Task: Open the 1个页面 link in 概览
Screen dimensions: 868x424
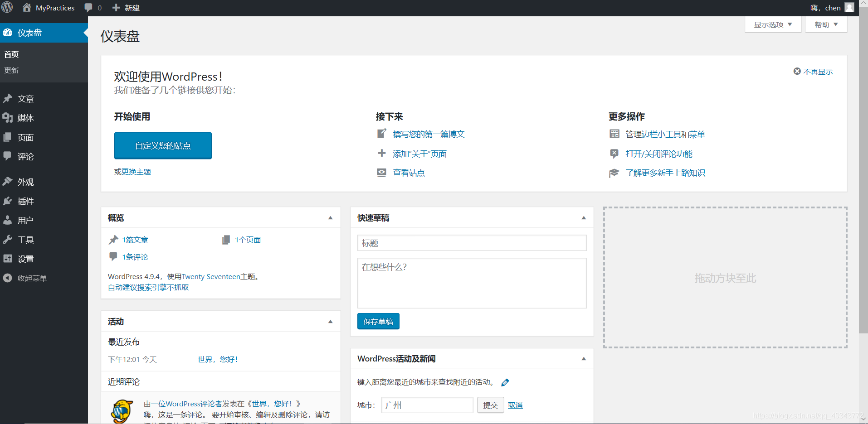Action: [248, 240]
